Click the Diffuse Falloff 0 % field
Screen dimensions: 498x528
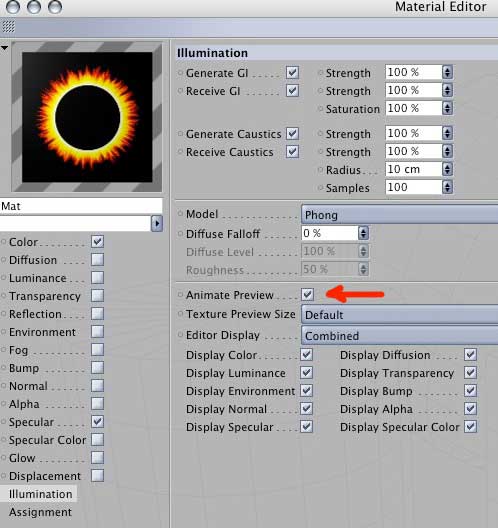tap(330, 233)
